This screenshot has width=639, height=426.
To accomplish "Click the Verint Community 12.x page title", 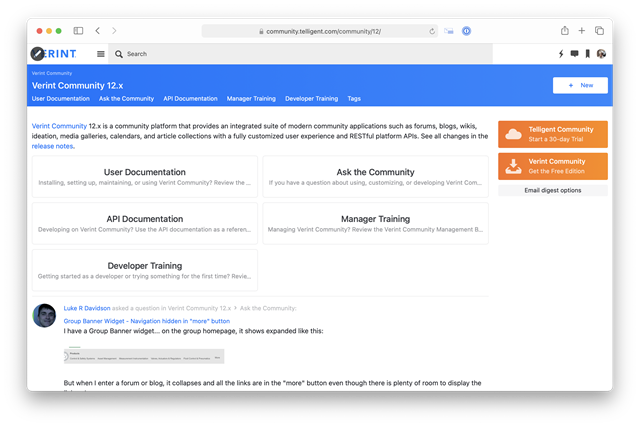I will tap(77, 86).
